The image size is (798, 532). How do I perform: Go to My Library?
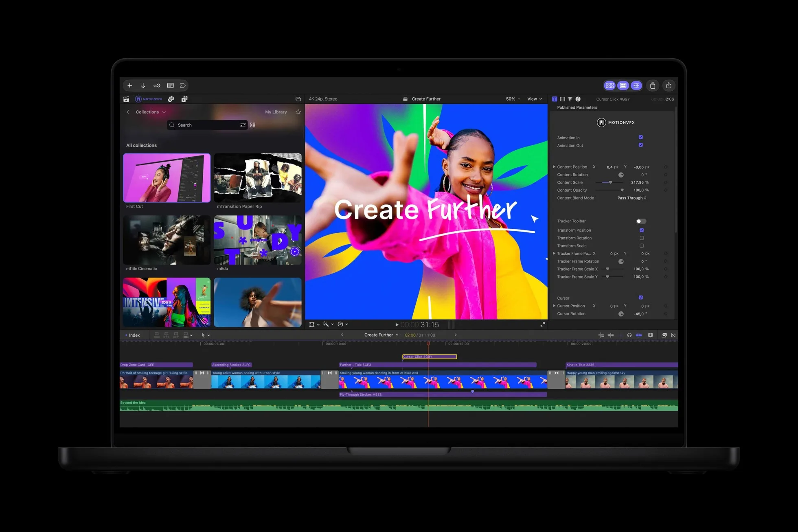[276, 112]
